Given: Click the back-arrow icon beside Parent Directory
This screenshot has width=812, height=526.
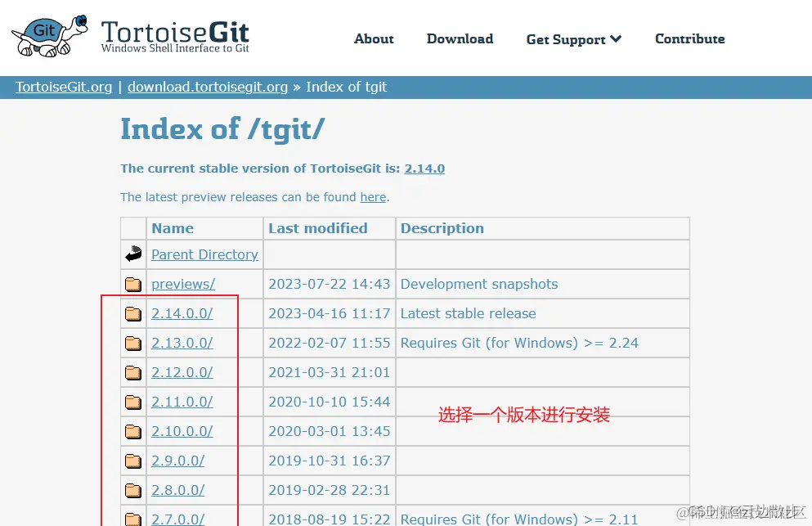Looking at the screenshot, I should [x=133, y=254].
